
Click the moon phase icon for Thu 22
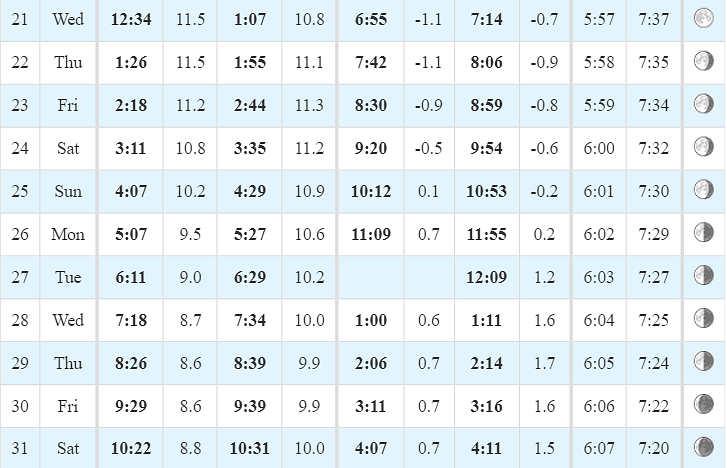point(703,61)
